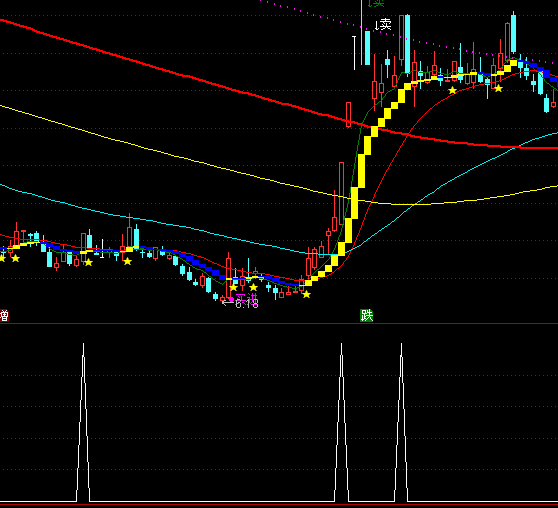Viewport: 558px width, 508px height.
Task: Click the magenta dot beside the 6.18 arrow
Action: (231, 300)
